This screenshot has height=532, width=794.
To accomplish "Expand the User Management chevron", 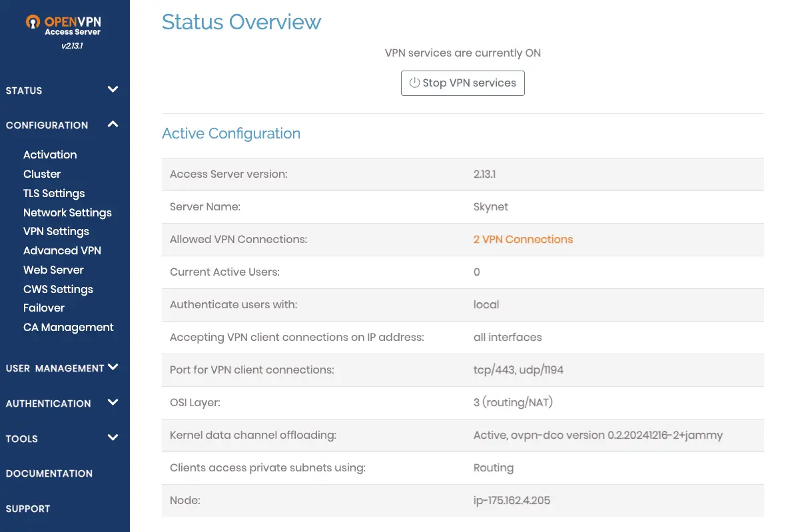I will (113, 368).
